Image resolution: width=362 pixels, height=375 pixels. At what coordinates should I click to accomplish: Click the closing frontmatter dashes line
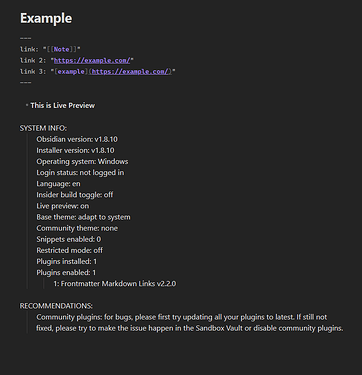26,82
